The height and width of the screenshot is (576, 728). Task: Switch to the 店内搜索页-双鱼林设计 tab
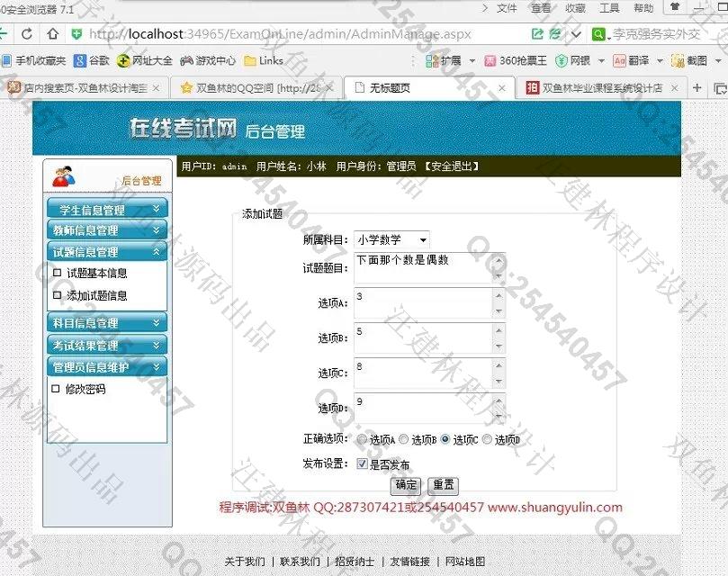85,88
